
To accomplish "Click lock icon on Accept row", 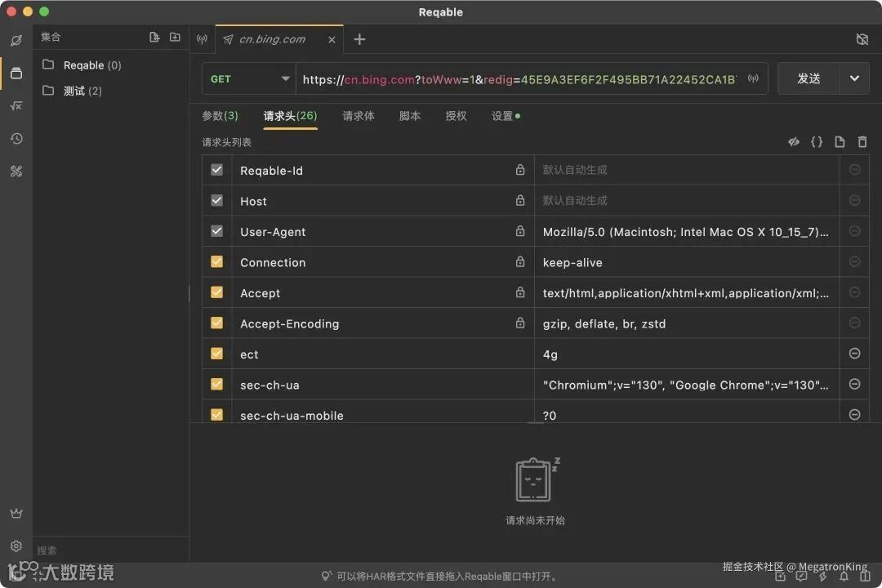I will pos(520,292).
